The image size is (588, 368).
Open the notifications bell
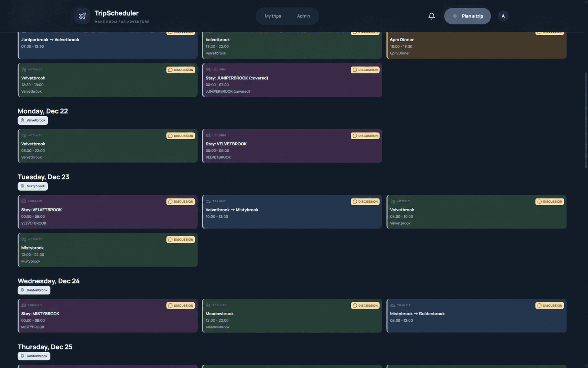tap(432, 16)
